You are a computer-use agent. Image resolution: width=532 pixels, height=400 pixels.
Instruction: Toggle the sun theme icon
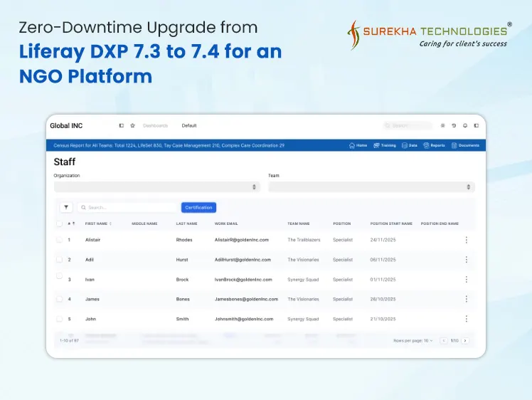click(x=443, y=126)
